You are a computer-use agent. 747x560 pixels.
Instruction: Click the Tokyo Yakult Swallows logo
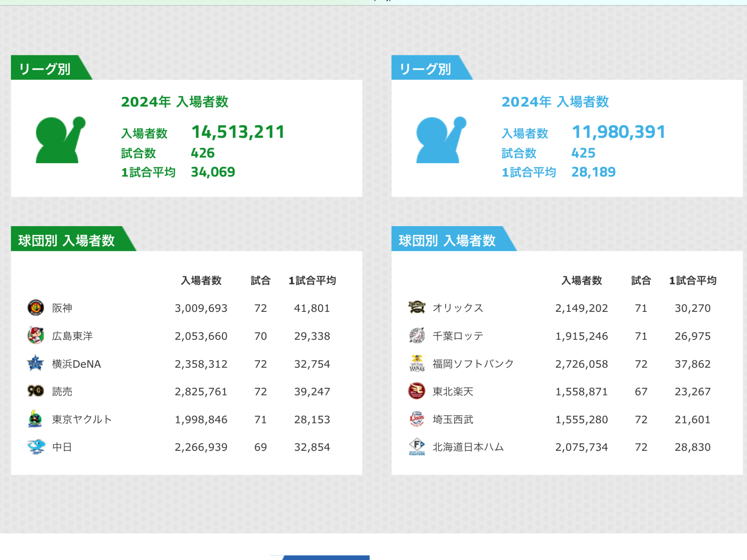[x=35, y=419]
